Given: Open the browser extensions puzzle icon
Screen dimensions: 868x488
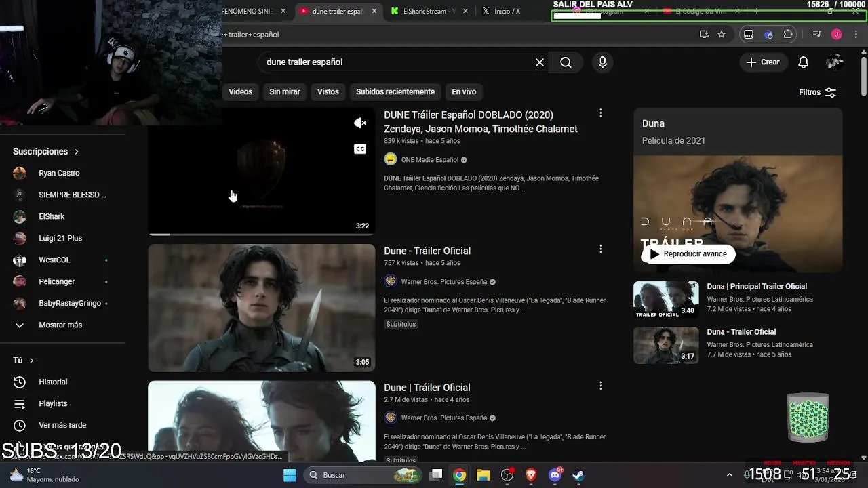Looking at the screenshot, I should (788, 35).
